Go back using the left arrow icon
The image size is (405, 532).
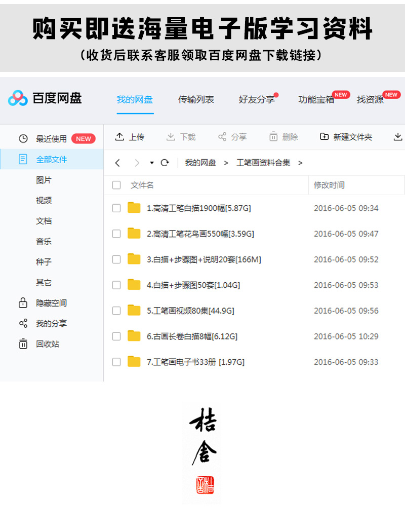click(117, 163)
